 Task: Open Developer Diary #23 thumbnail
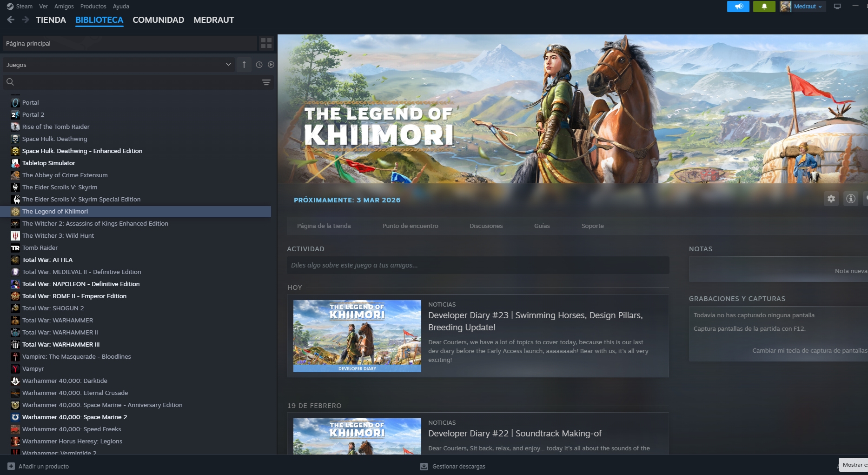click(357, 336)
